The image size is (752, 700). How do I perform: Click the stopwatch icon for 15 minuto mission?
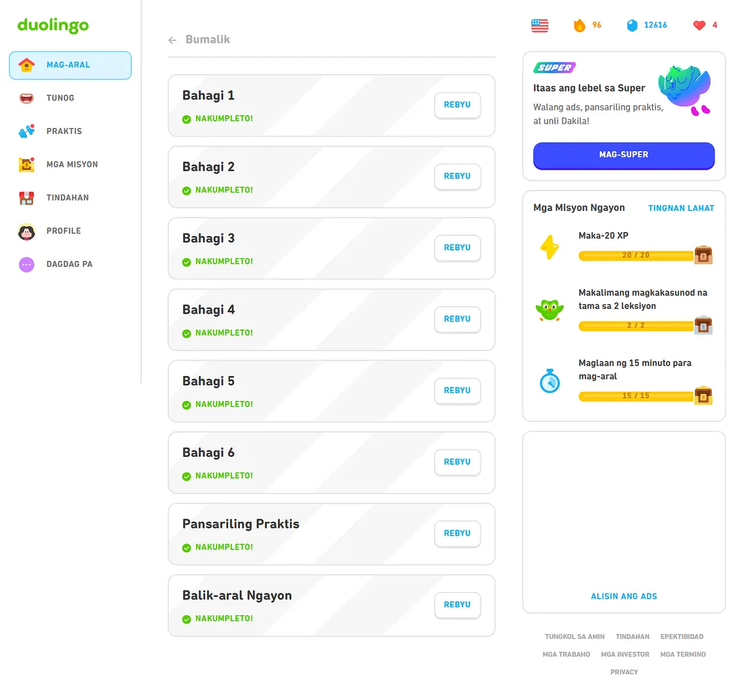[550, 381]
